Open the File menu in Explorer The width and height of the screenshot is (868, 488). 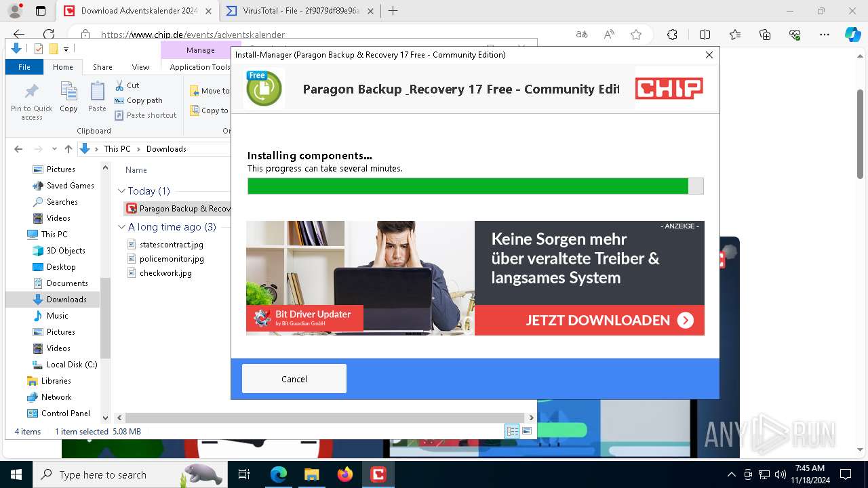pyautogui.click(x=24, y=67)
